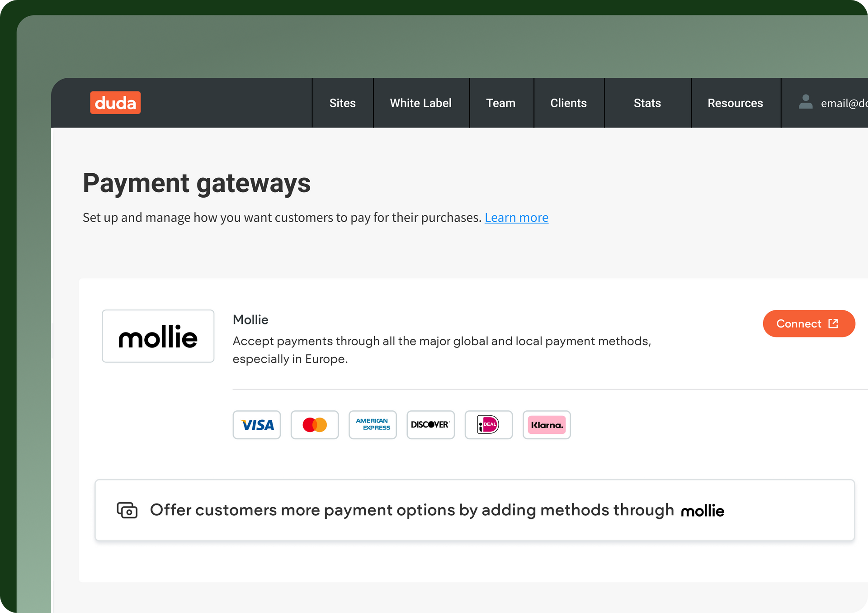Click the offer more payment options banner

click(474, 510)
